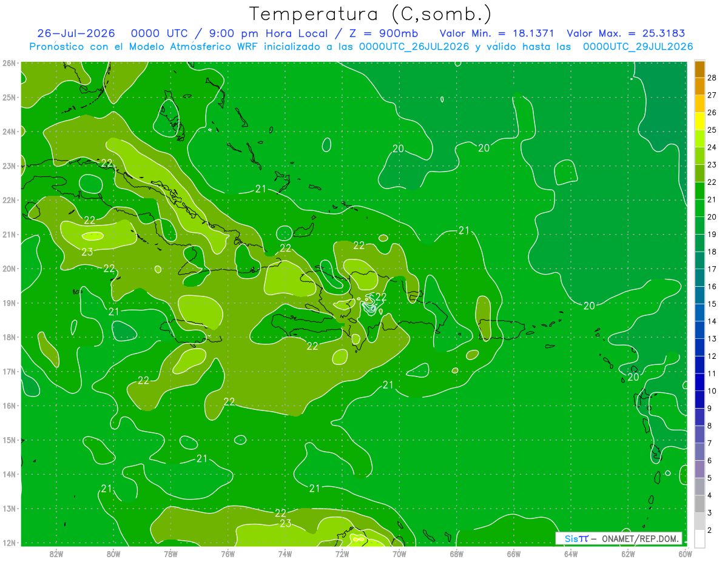Click the 60W longitude axis label
The image size is (728, 562).
[686, 554]
